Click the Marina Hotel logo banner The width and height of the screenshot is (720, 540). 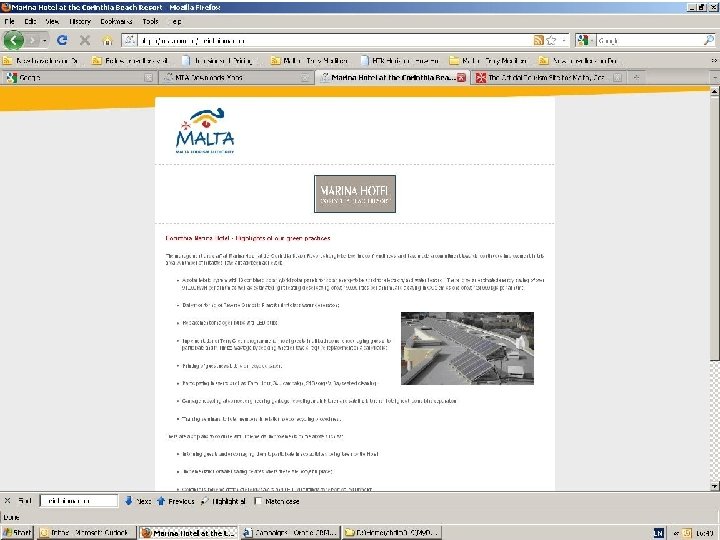coord(354,194)
